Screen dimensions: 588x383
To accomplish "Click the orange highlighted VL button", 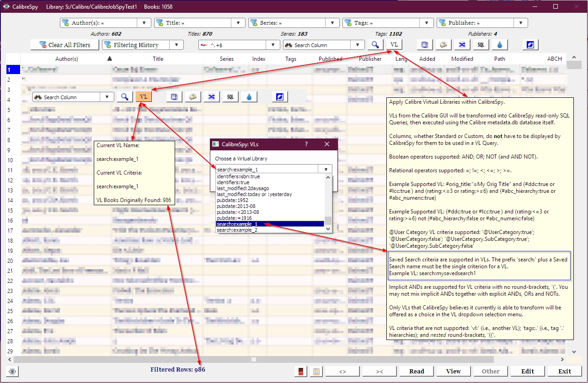I will point(144,97).
